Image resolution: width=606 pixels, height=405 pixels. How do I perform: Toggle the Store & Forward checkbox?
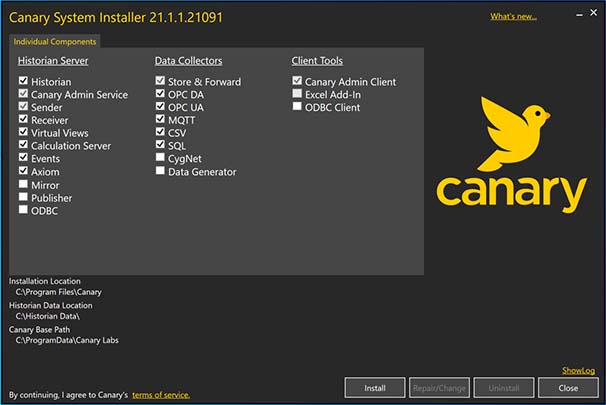tap(160, 81)
